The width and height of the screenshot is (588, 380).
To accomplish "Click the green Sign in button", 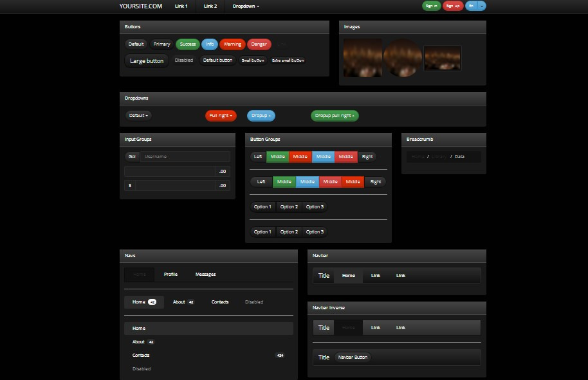I will coord(431,6).
